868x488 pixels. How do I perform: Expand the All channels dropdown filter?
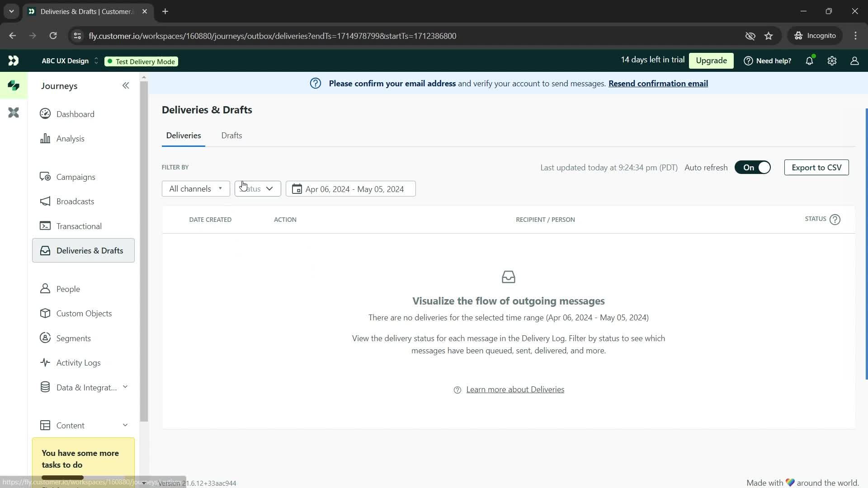[193, 188]
